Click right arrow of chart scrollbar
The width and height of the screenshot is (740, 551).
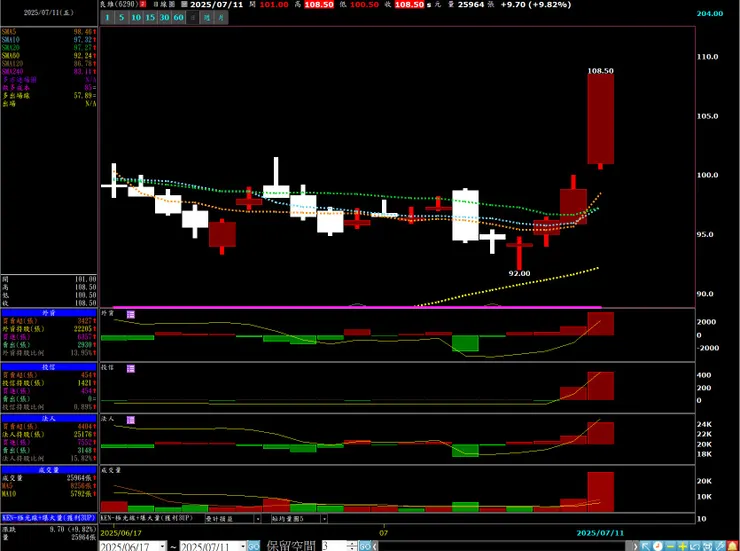pyautogui.click(x=636, y=546)
